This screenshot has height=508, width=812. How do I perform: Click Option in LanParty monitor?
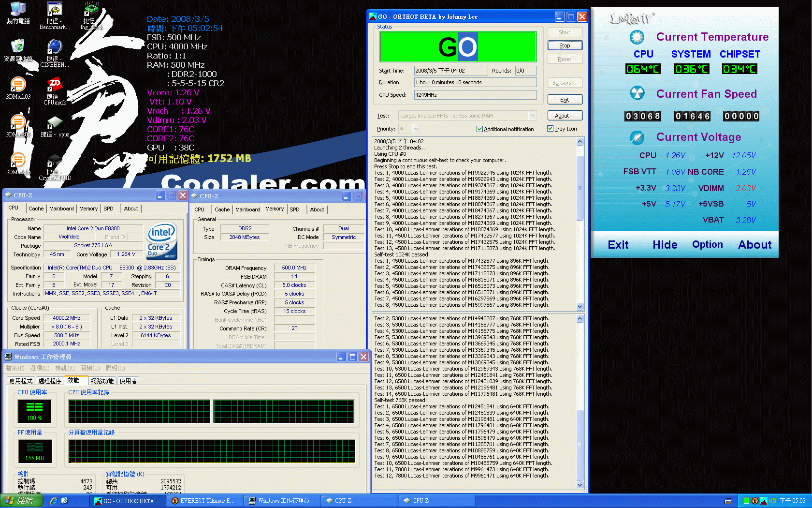tap(707, 245)
